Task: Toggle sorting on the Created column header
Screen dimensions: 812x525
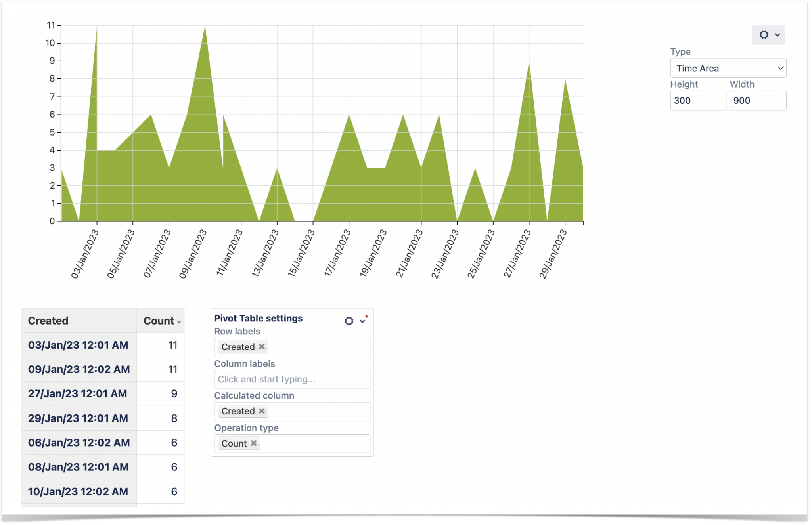Action: pos(48,321)
